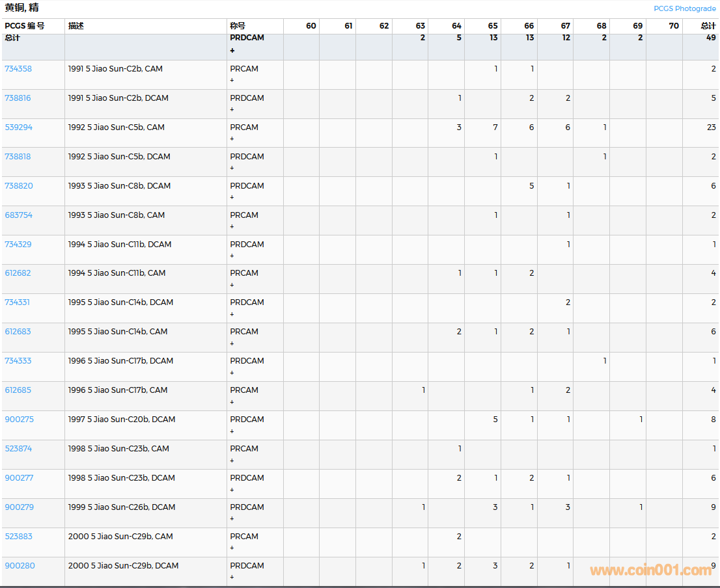Click the 900275 coin number link
This screenshot has width=720, height=588.
coord(20,420)
